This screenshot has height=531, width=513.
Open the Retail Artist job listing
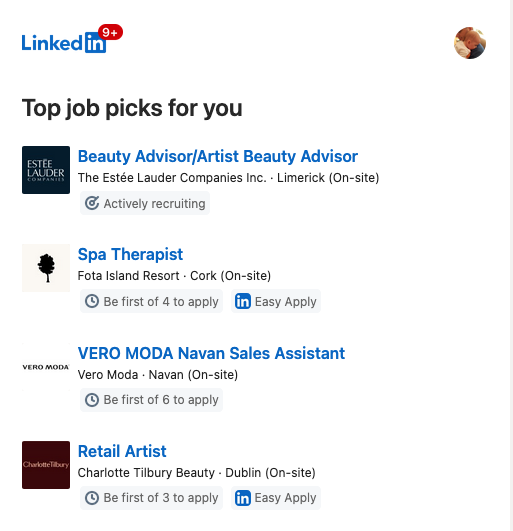[122, 451]
